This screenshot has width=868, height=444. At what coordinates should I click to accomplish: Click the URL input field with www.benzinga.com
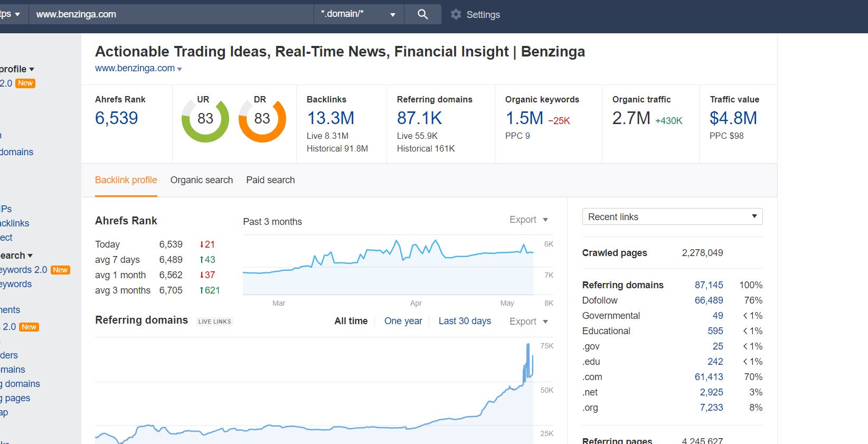[171, 14]
